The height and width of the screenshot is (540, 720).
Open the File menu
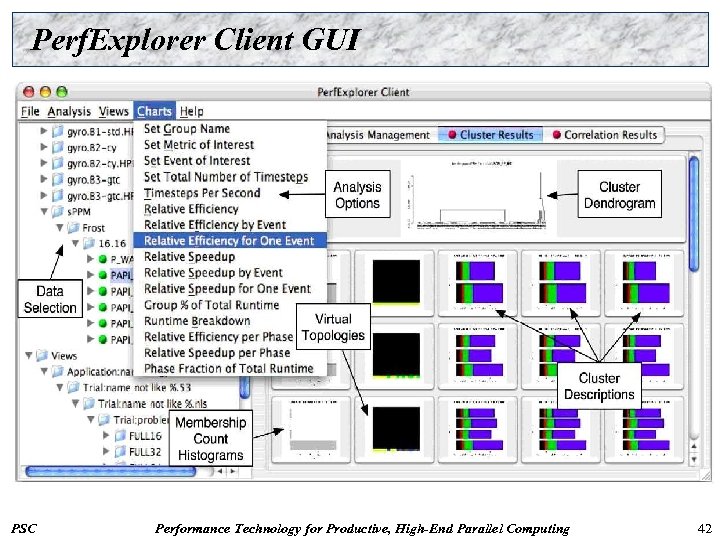point(30,111)
